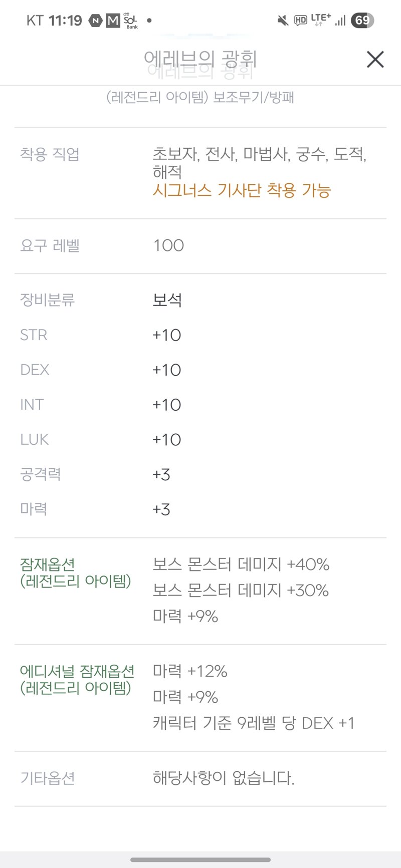This screenshot has height=868, width=401.
Task: Tap the signal strength bars icon
Action: point(341,21)
